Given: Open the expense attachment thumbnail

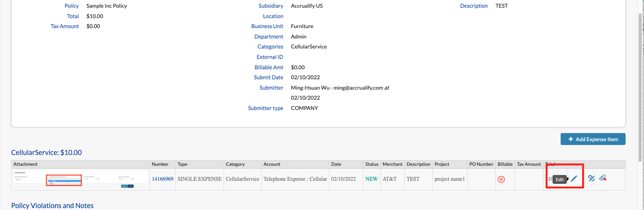Looking at the screenshot, I should click(80, 180).
